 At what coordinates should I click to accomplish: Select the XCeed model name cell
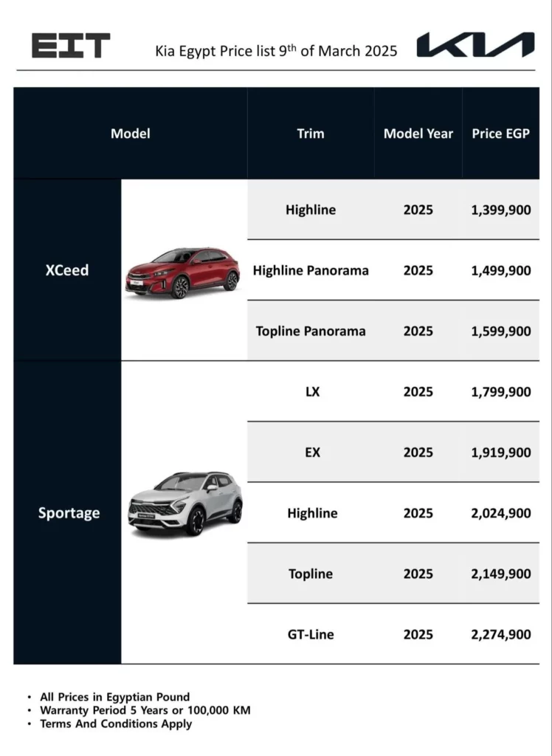67,270
